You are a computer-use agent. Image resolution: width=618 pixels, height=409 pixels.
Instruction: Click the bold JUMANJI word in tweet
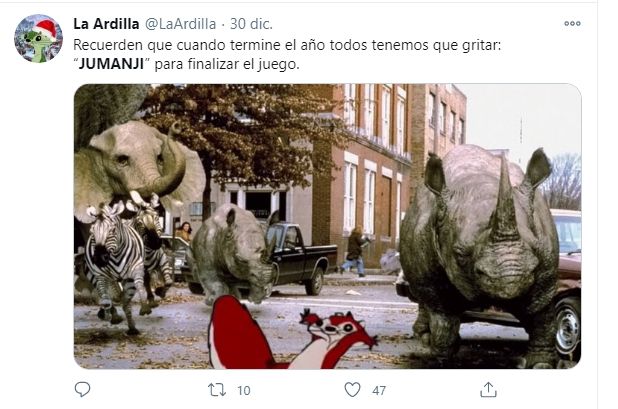(111, 64)
